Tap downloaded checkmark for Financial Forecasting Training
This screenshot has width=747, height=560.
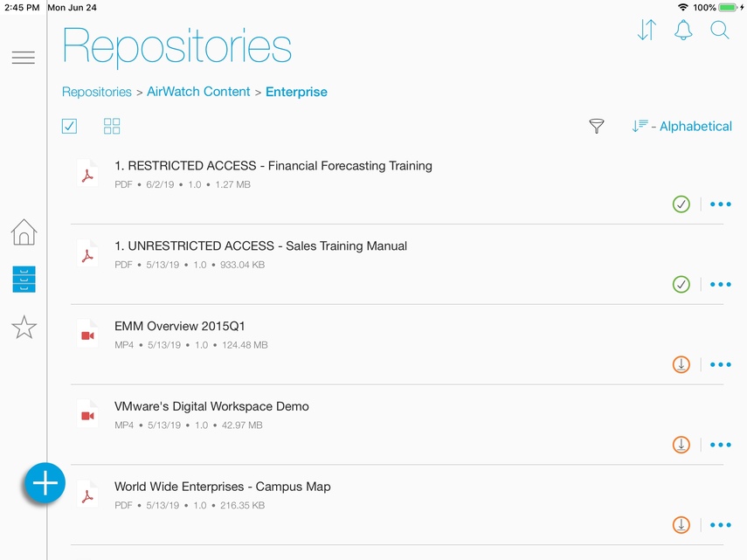[x=681, y=204]
